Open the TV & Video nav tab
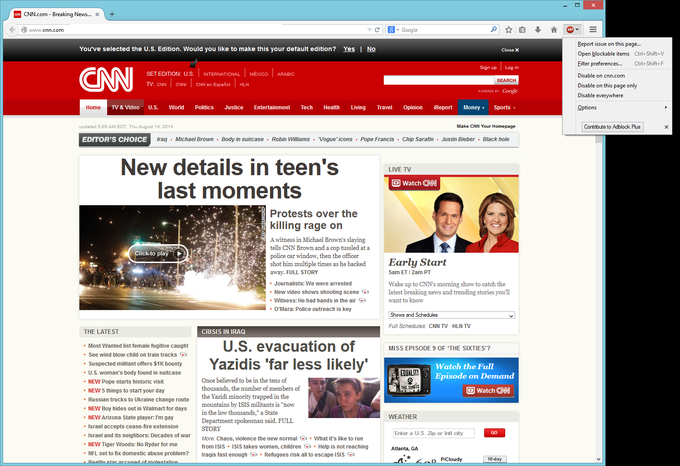This screenshot has width=680, height=466. (125, 108)
